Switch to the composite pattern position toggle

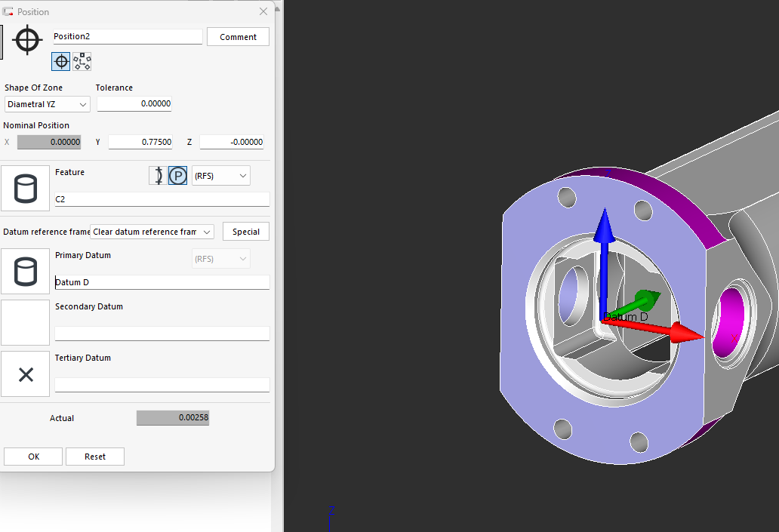(x=82, y=62)
